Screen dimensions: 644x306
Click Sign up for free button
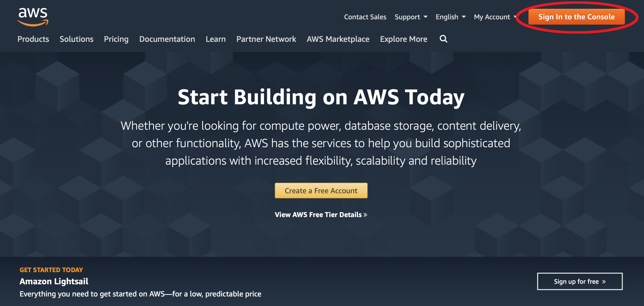[580, 281]
